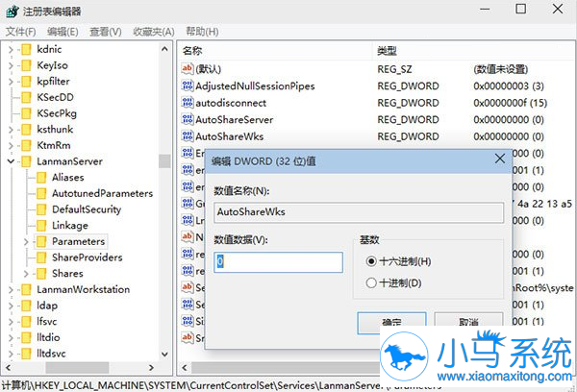This screenshot has width=577, height=392.
Task: Click the LanmanServer folder icon
Action: pyautogui.click(x=26, y=161)
